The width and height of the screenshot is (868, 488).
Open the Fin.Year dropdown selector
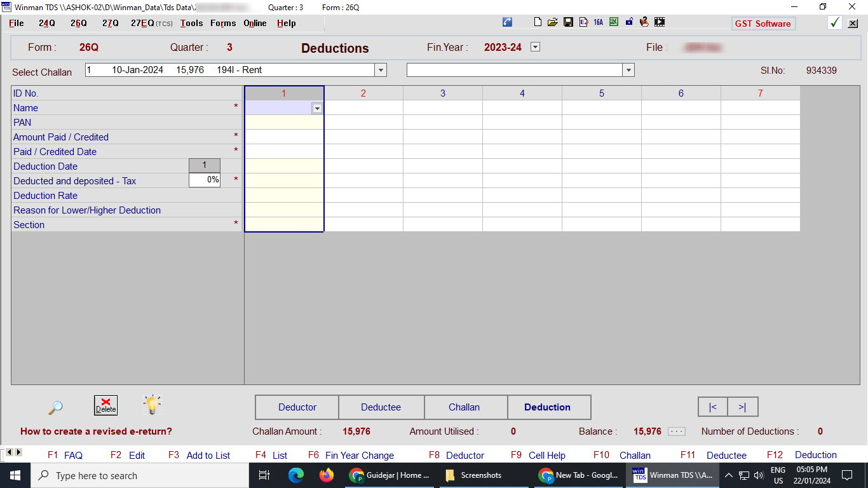(534, 46)
